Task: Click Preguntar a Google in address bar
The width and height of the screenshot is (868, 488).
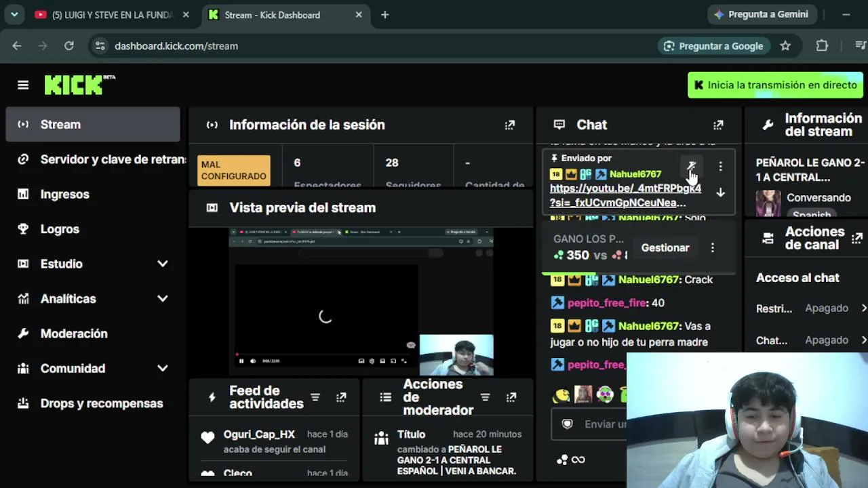Action: pos(713,46)
